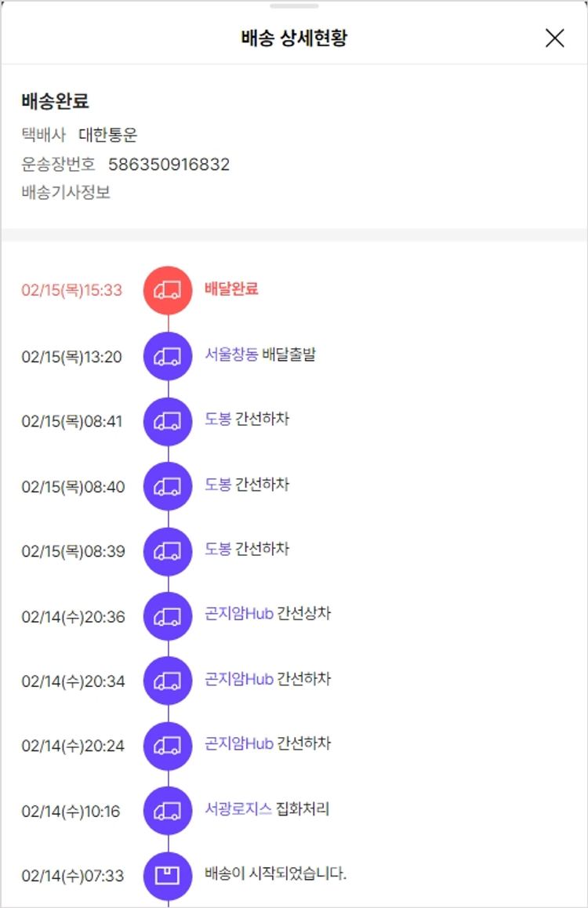Image resolution: width=588 pixels, height=908 pixels.
Task: Click the truck icon for 서광로지스 집화처리
Action: coord(168,811)
